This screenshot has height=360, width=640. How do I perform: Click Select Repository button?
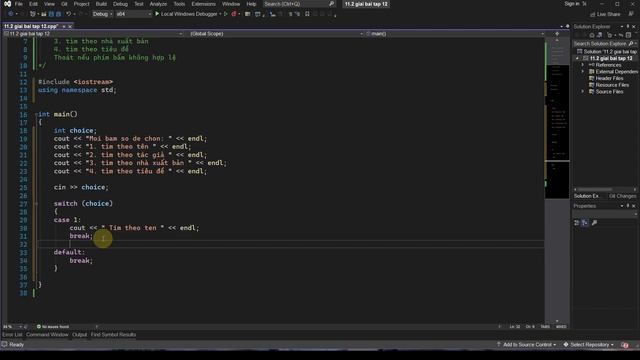pyautogui.click(x=589, y=345)
